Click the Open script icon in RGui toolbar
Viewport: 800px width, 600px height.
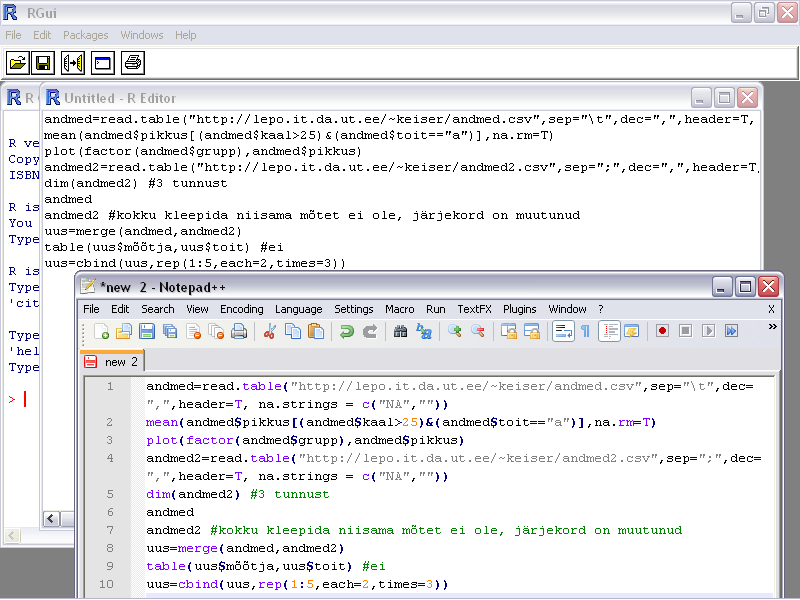[18, 63]
